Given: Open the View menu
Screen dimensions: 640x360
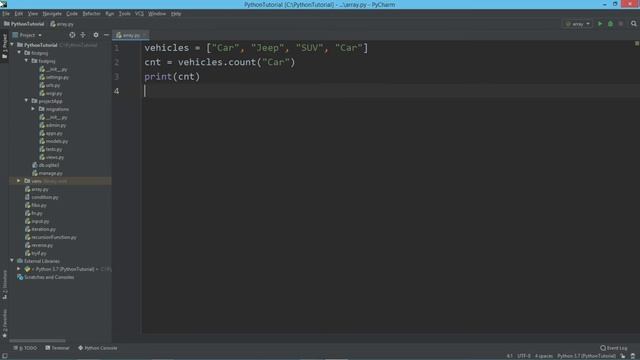Looking at the screenshot, I should [x=33, y=14].
